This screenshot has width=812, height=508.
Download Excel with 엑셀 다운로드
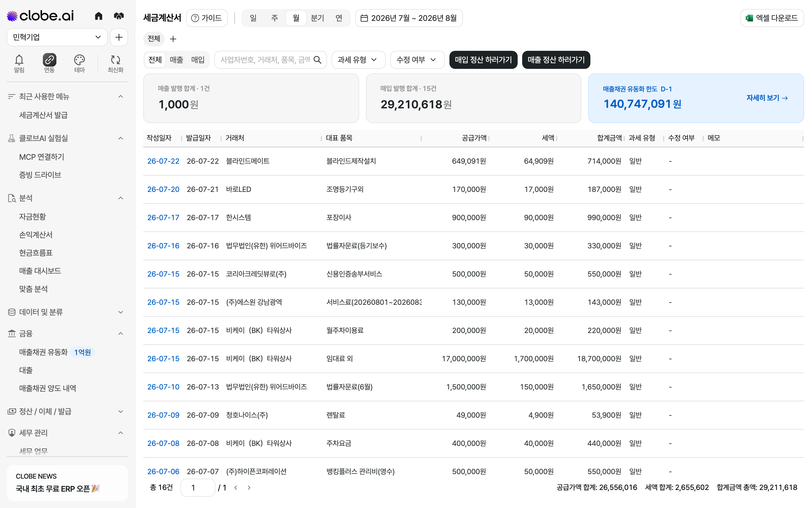772,18
